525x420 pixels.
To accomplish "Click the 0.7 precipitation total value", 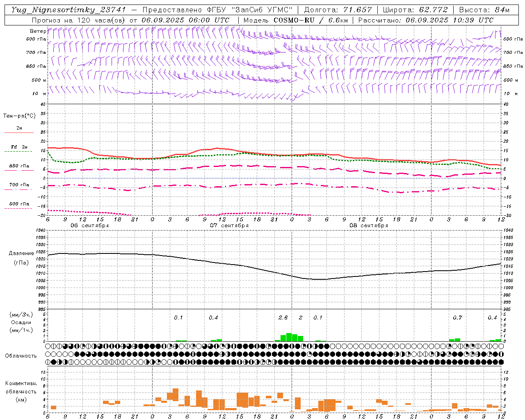I will 457,317.
